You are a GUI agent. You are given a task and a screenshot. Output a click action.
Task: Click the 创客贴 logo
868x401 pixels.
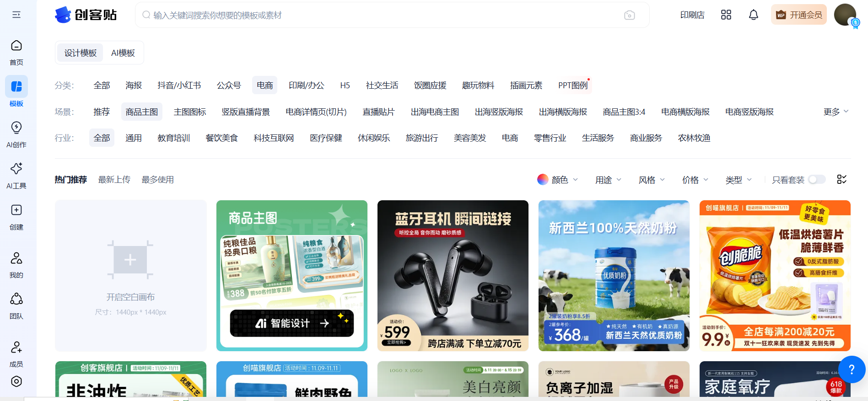[x=86, y=15]
